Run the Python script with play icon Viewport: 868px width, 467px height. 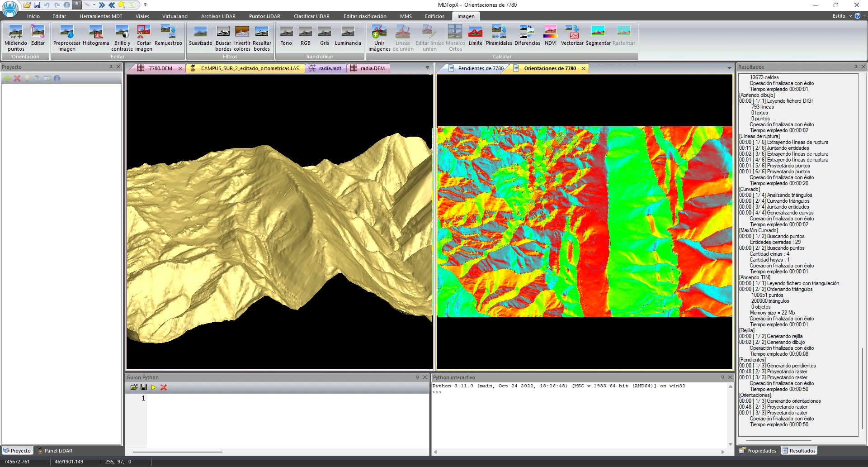click(154, 387)
